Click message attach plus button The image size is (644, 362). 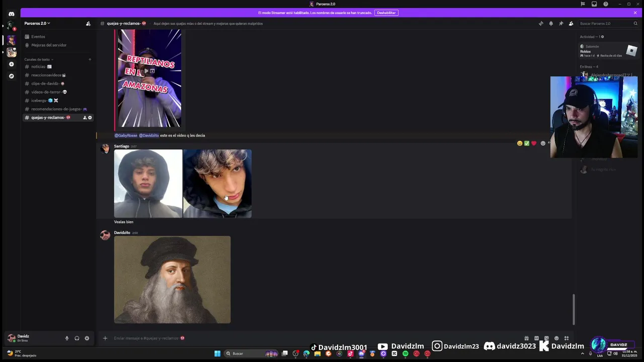105,338
